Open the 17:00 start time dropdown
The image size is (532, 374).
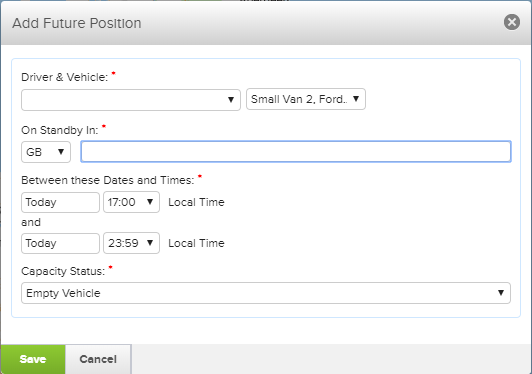131,202
